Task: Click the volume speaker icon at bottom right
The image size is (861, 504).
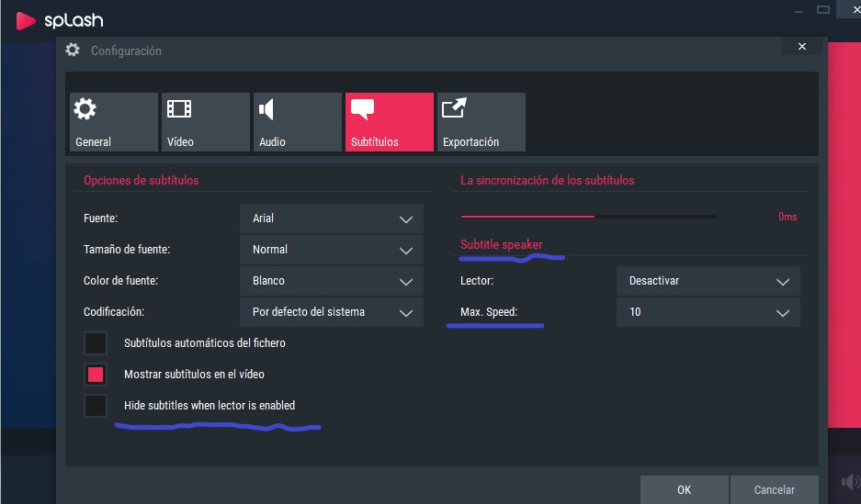Action: (x=849, y=482)
